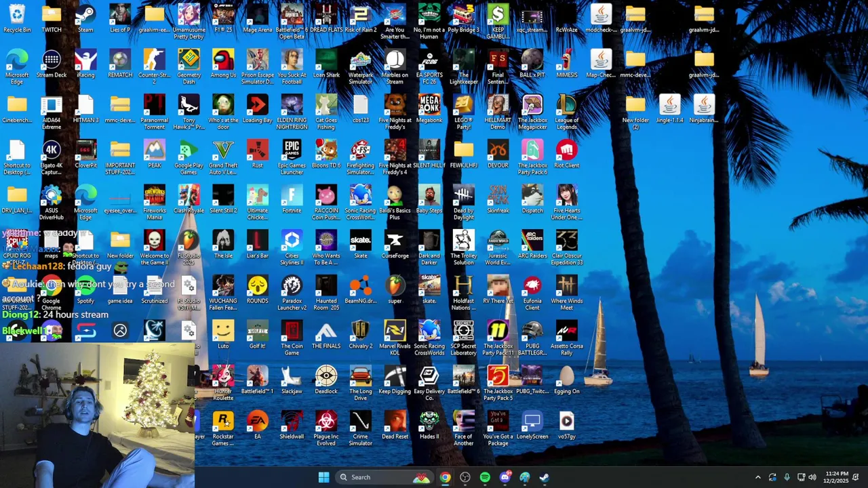Select the Chivalry 2 icon

(x=361, y=335)
